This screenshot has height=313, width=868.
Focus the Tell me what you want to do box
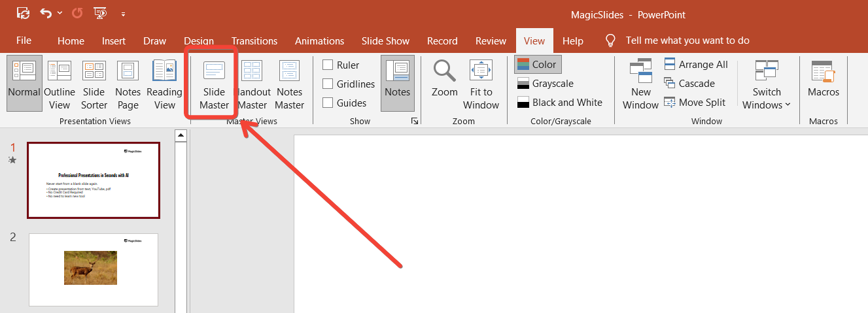click(x=687, y=41)
